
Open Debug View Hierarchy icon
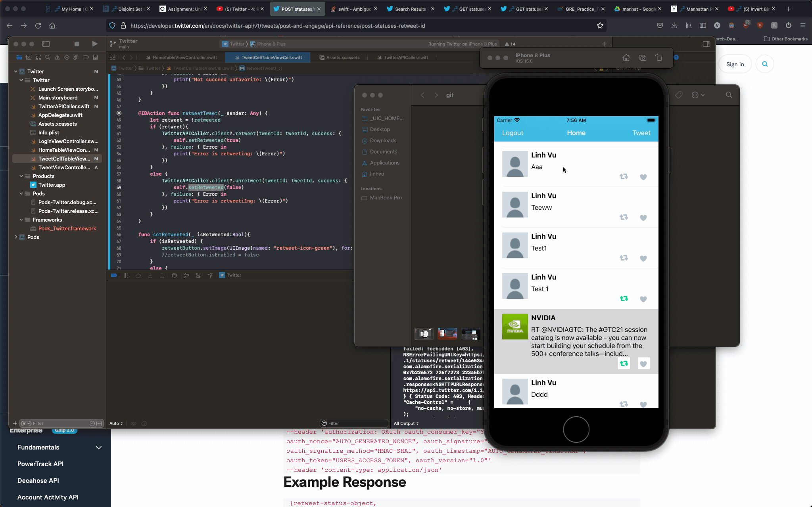coord(174,275)
